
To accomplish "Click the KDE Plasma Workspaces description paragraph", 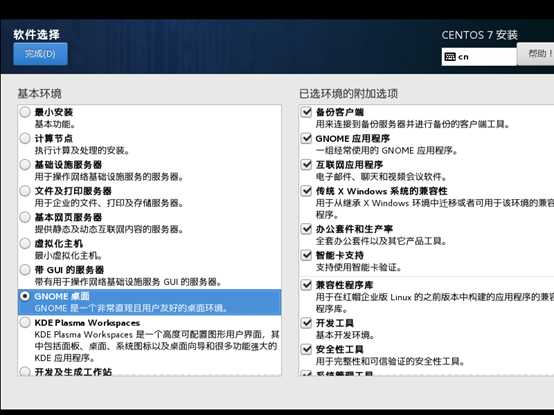I will pyautogui.click(x=157, y=346).
